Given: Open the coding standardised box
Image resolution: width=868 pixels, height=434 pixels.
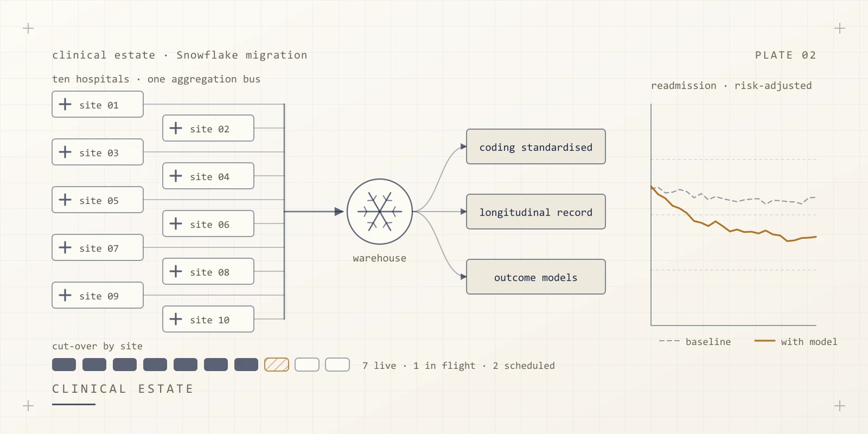Looking at the screenshot, I should pos(536,146).
